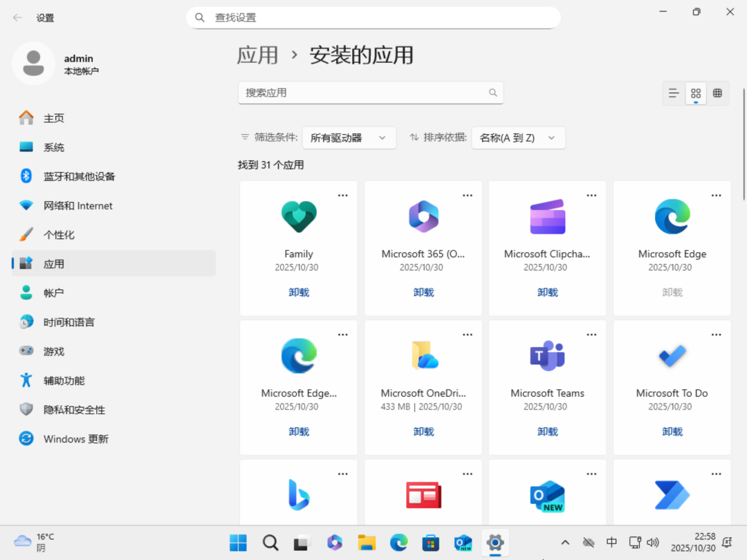Click the Microsoft To Do checkmark icon
This screenshot has height=560, width=747.
[x=672, y=356]
